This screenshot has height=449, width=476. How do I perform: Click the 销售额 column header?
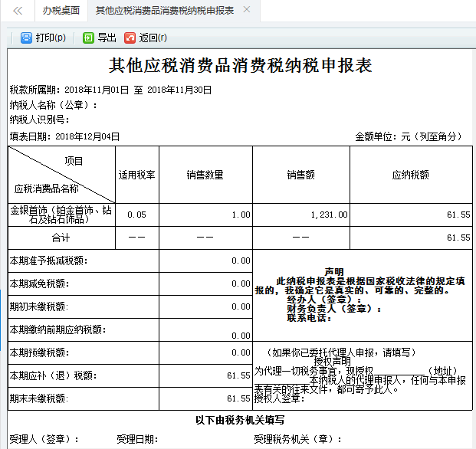[x=300, y=175]
